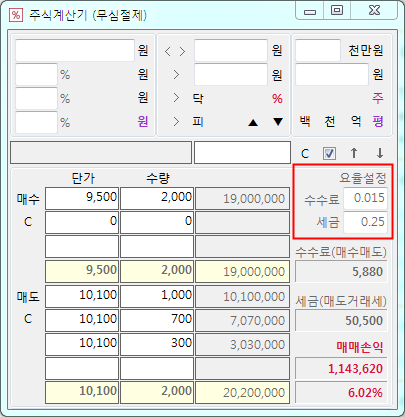Click the 요율설정 heading

[x=363, y=178]
